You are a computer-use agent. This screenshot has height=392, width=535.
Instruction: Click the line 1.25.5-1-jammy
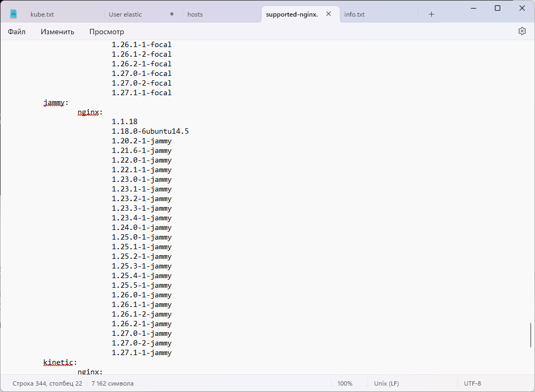142,285
